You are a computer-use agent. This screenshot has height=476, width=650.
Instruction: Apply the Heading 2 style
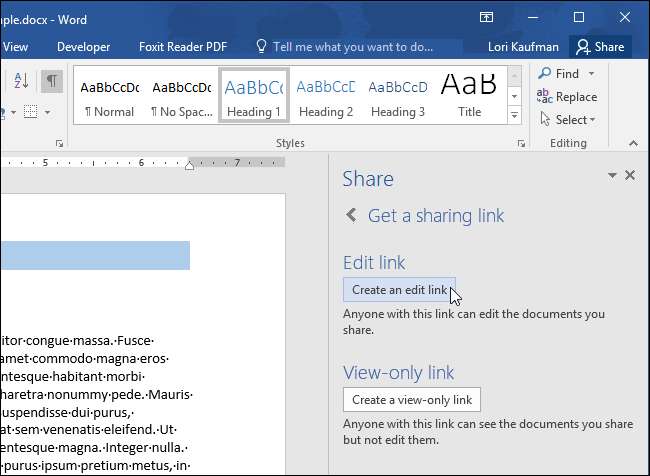coord(326,95)
